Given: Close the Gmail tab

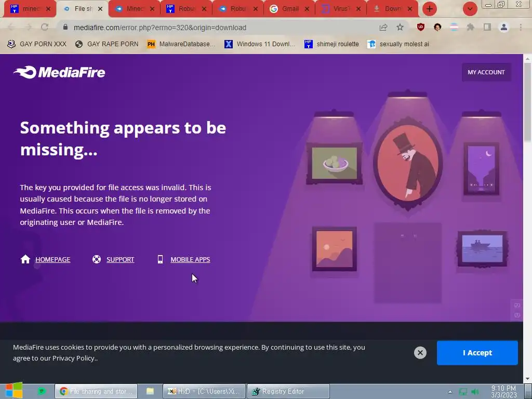Looking at the screenshot, I should click(307, 9).
